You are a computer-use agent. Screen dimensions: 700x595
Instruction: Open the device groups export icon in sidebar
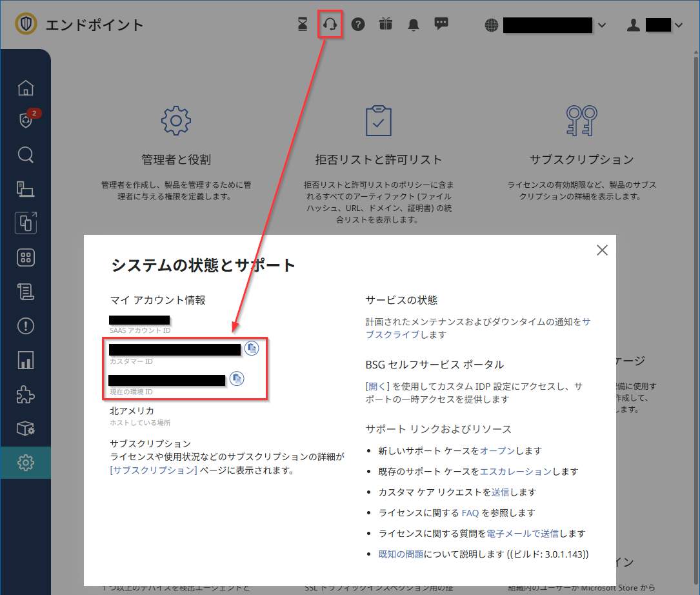pos(26,223)
